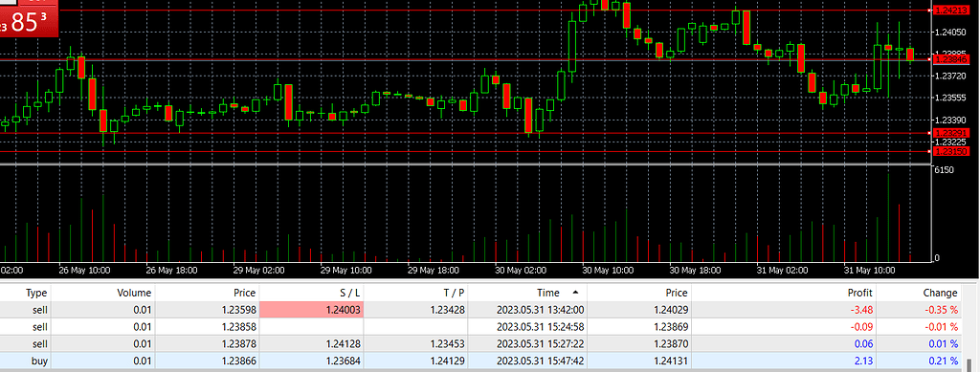Click the 26 May 10:00 time axis label
The width and height of the screenshot is (980, 372).
click(84, 271)
